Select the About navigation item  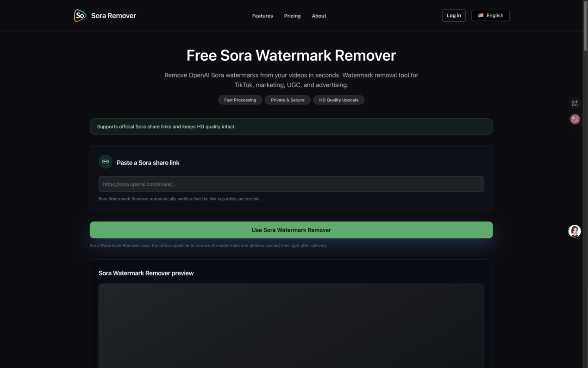(319, 15)
